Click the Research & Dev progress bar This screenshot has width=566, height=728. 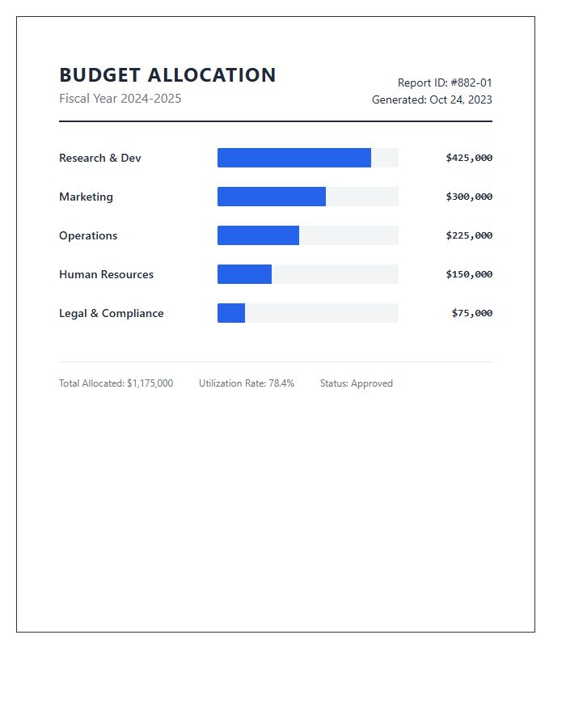point(307,158)
